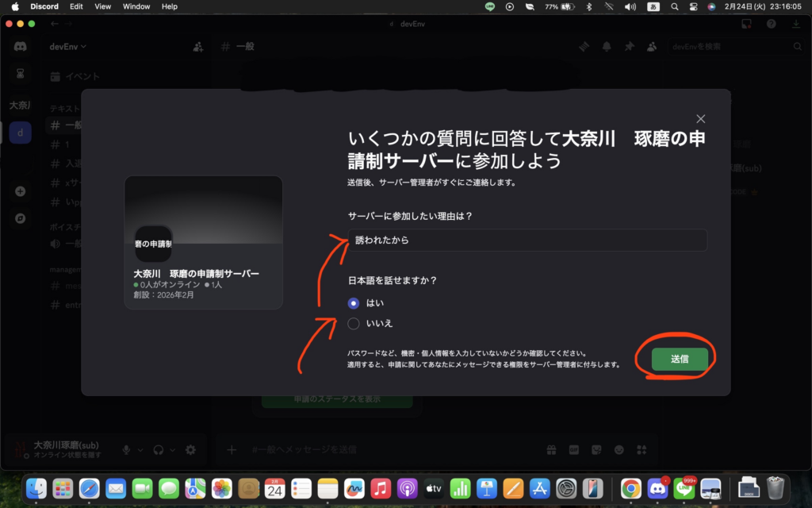Image resolution: width=812 pixels, height=508 pixels.
Task: Open the View menu in menu bar
Action: (x=102, y=6)
